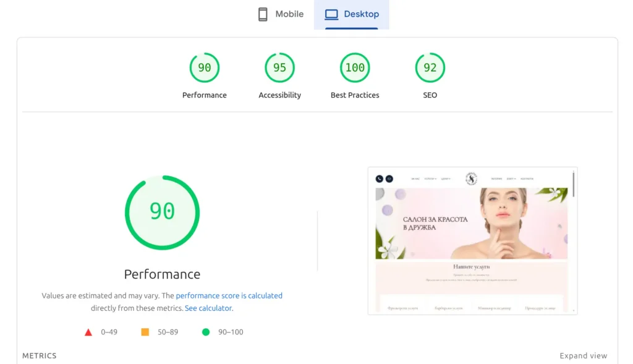Click the orange square 50–89 legend icon
This screenshot has height=364, width=633.
coord(145,332)
